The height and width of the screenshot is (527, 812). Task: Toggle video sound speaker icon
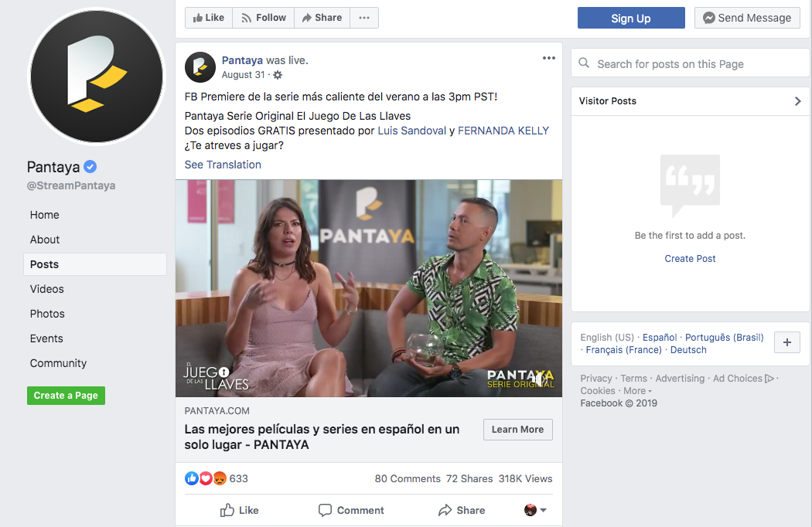[x=541, y=380]
